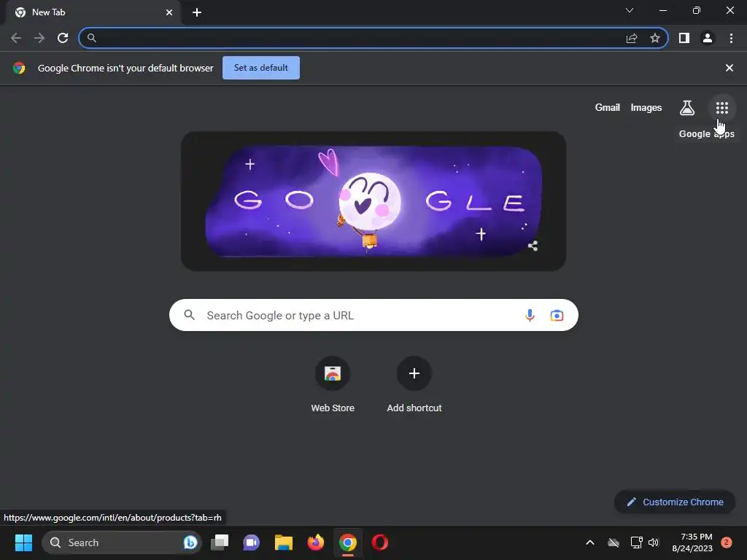The width and height of the screenshot is (747, 560).
Task: Toggle the Chrome side panel
Action: 684,38
